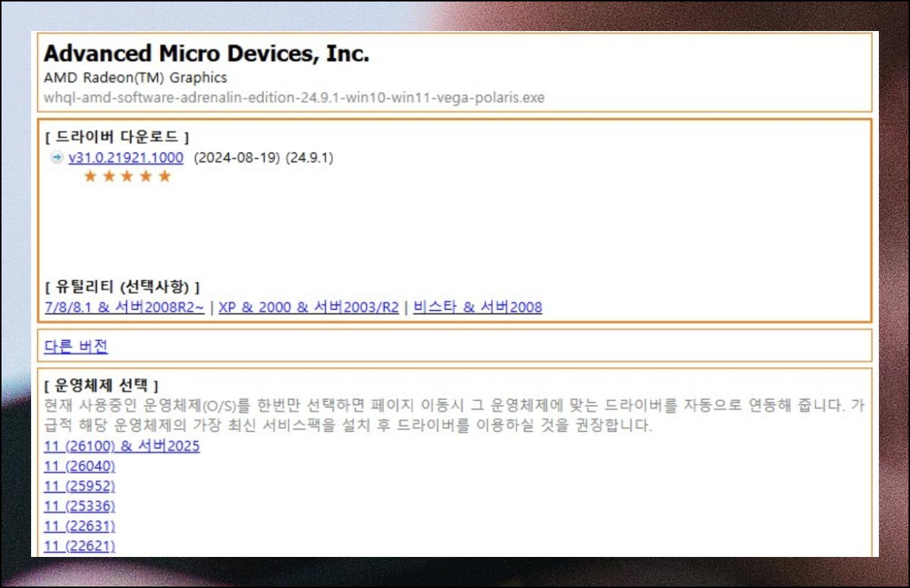
Task: Click the date (2024-08-19) text
Action: click(x=237, y=158)
